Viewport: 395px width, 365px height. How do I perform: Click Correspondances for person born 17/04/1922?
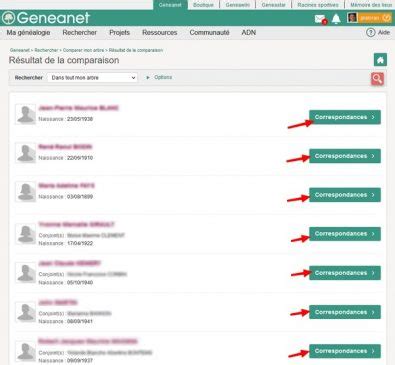point(345,234)
